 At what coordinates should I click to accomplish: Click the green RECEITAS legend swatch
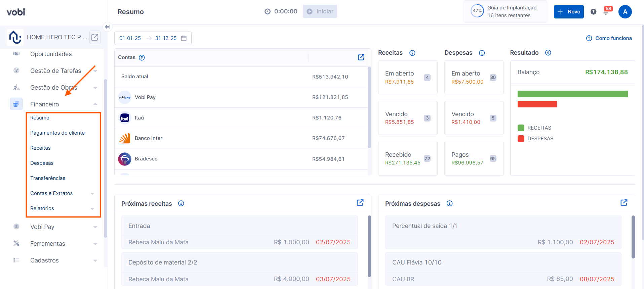click(x=521, y=128)
